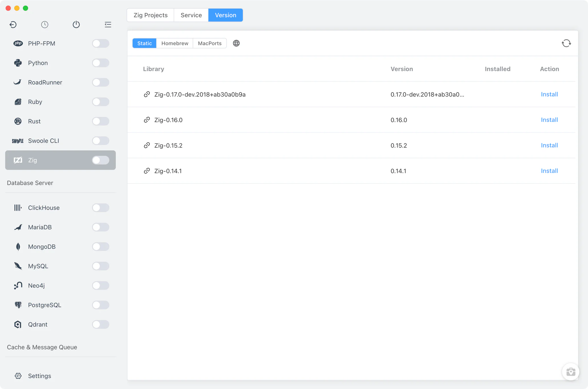588x389 pixels.
Task: Click the PostgreSQL elephant icon
Action: [x=18, y=305]
